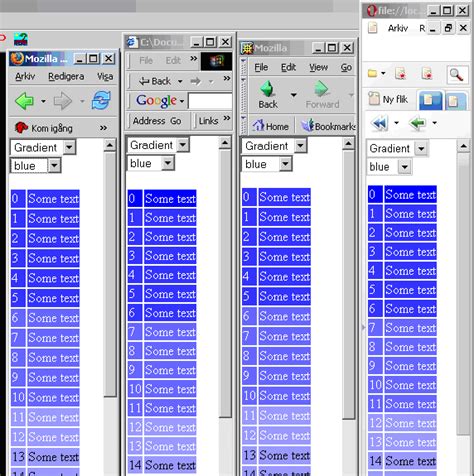Screen dimensions: 474x476
Task: Open Redigera menu in Firefox
Action: 66,77
